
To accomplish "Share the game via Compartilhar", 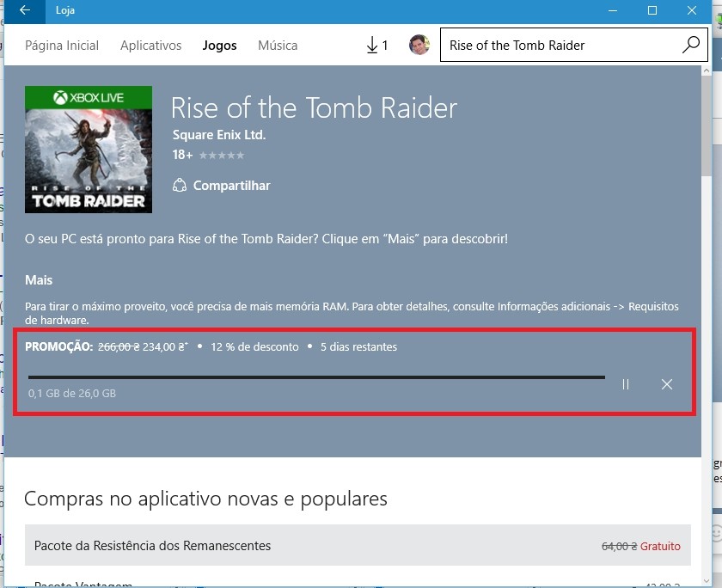I will [222, 186].
